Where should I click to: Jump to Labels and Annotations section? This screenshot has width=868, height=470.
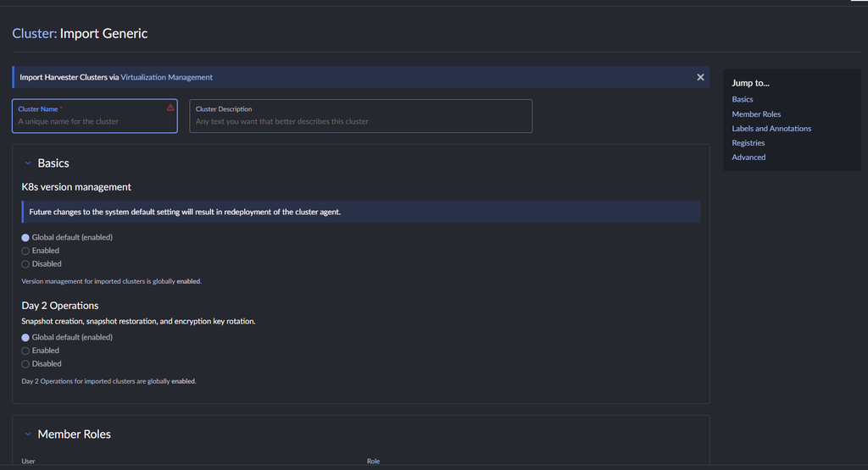771,128
